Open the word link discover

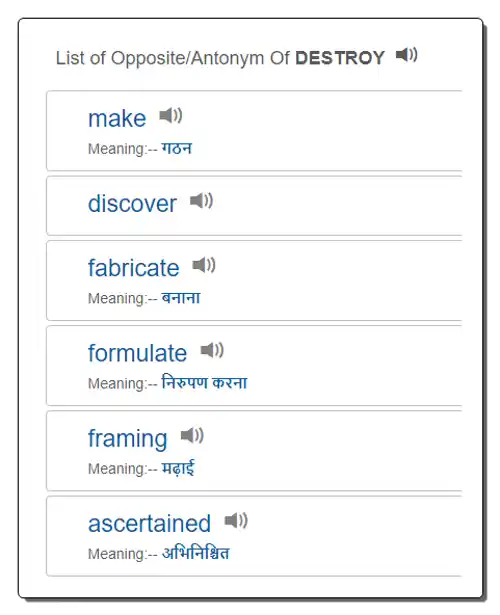point(132,204)
